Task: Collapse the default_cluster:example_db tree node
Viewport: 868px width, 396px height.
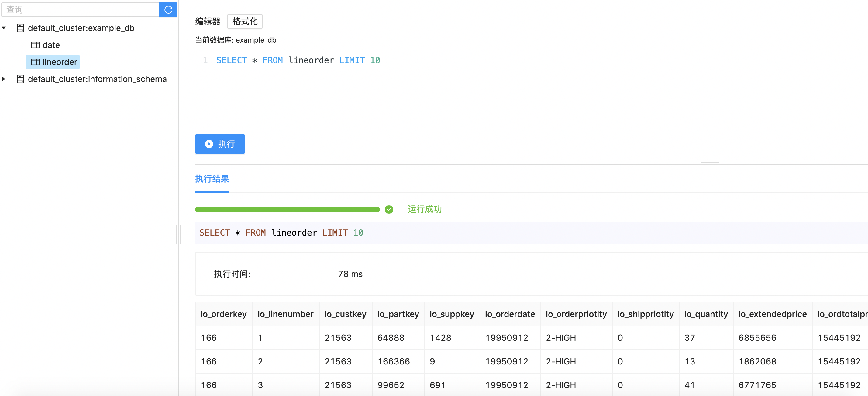Action: (x=4, y=28)
